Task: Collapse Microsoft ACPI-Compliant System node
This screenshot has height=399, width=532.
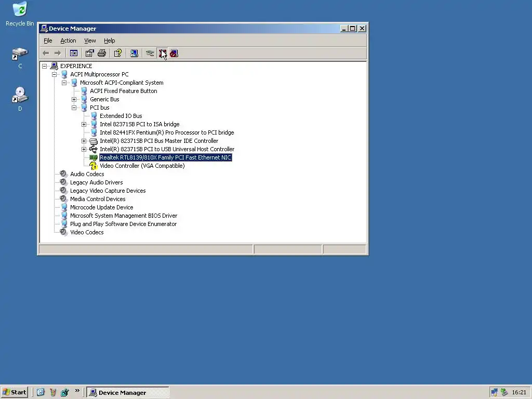Action: click(64, 83)
